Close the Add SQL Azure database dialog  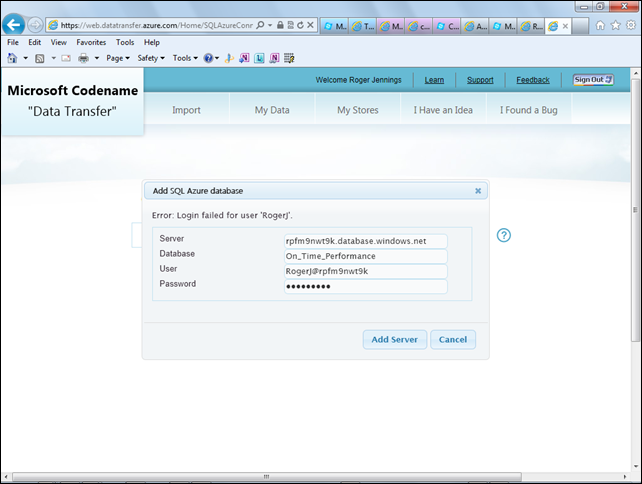478,191
